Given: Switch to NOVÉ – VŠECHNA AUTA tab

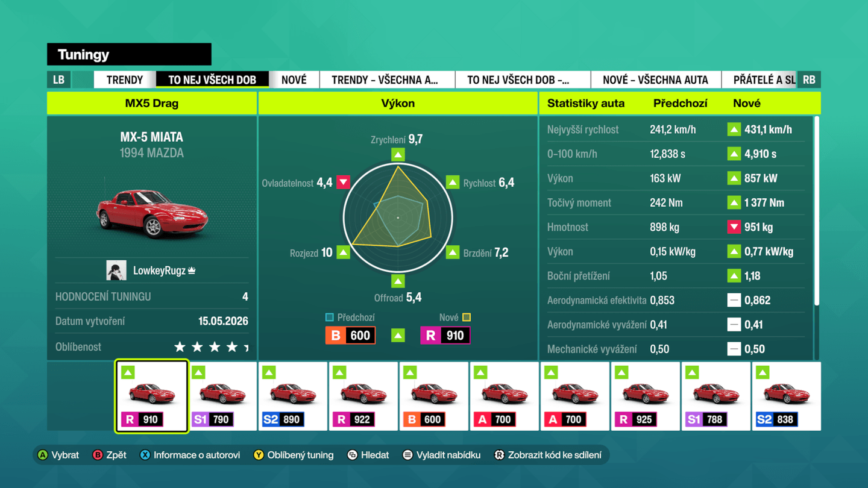Looking at the screenshot, I should (655, 80).
